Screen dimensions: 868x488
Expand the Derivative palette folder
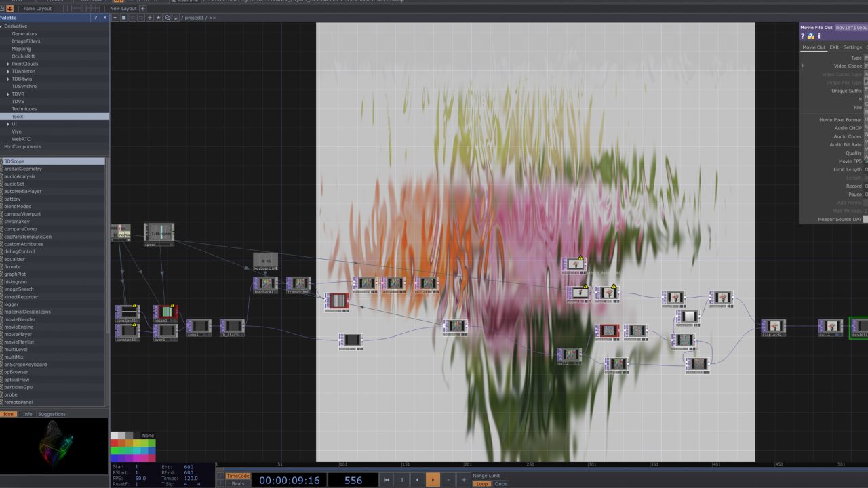point(2,26)
